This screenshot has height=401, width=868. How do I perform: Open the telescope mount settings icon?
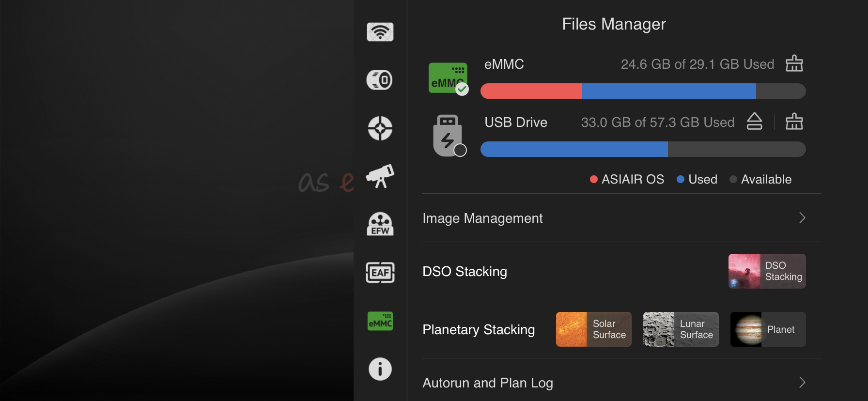point(380,176)
